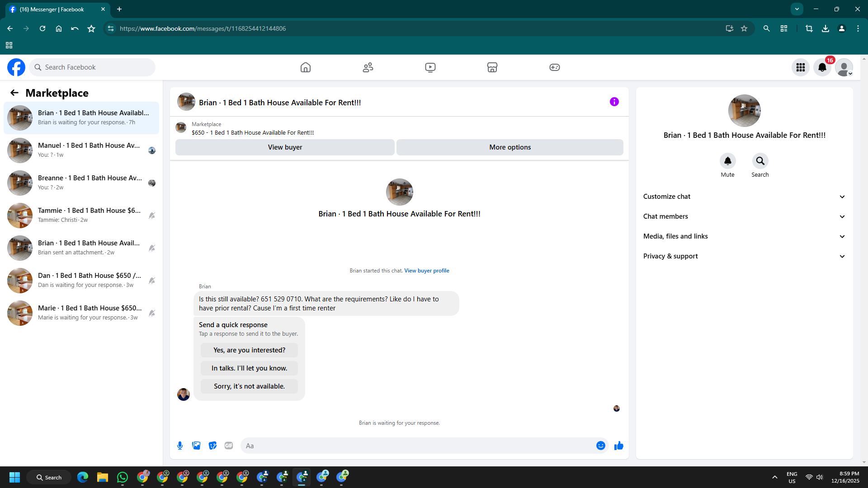
Task: Open the Windows Start menu
Action: click(14, 477)
